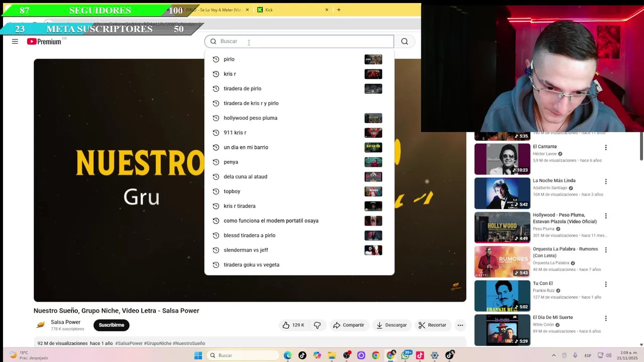Click the page vertical scrollbar thumb
Screen dimensions: 644x362
pos(641,147)
